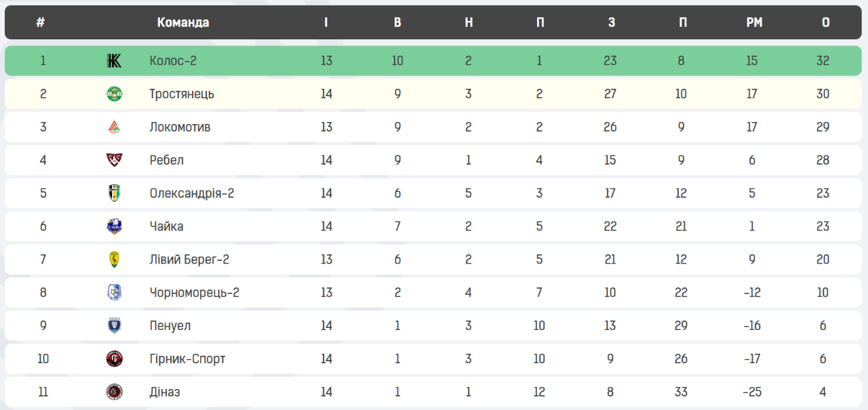Open the Тростянець team name link
The image size is (868, 410).
click(182, 94)
